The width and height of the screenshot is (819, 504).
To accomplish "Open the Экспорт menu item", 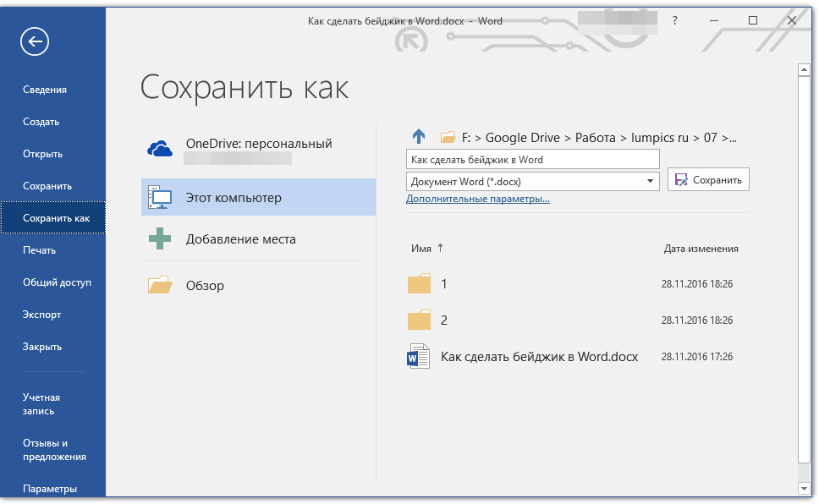I will (42, 315).
